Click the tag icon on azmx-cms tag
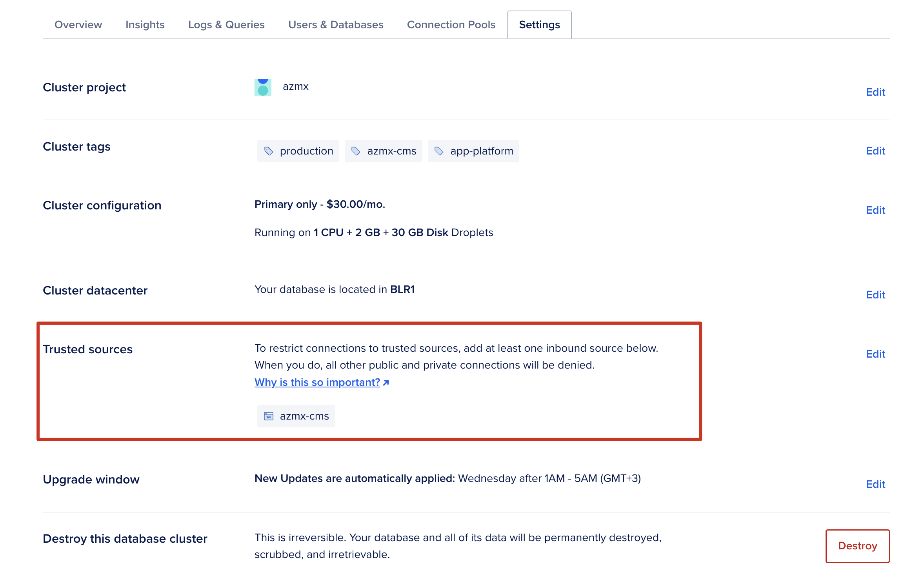 pos(356,151)
